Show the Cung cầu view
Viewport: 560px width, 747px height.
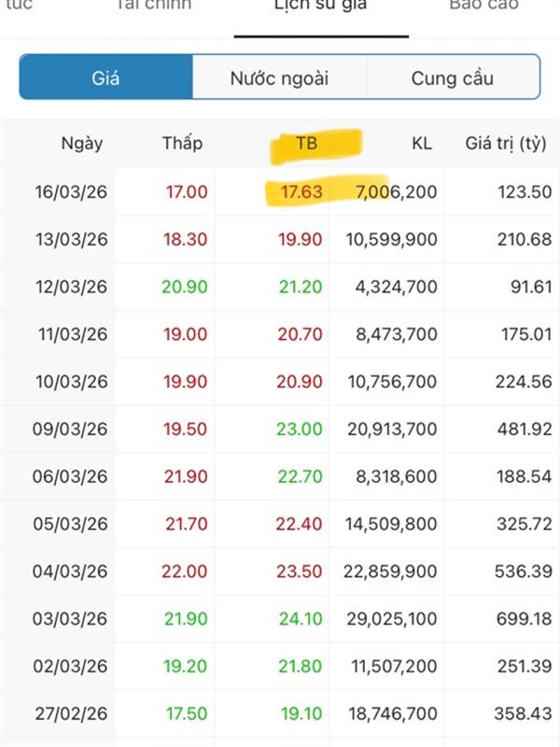(453, 78)
